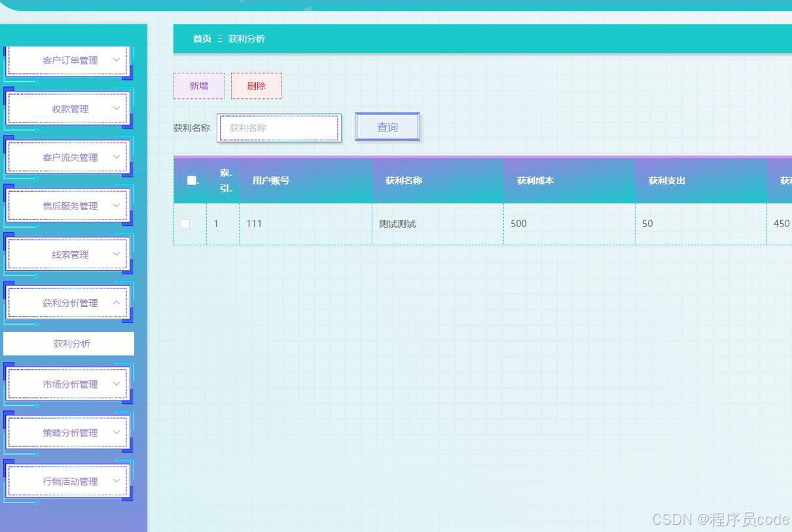Click cost cell 500
Screen dimensions: 792x532
click(x=518, y=224)
